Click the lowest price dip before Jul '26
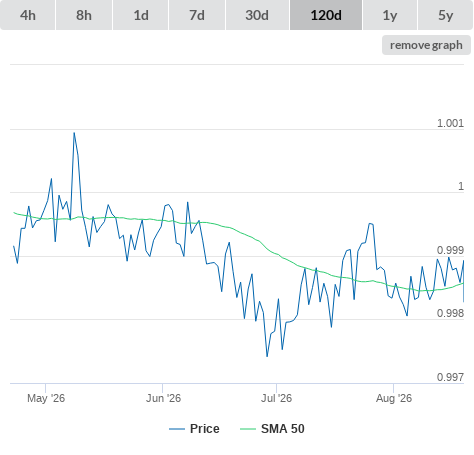The height and width of the screenshot is (455, 474). pyautogui.click(x=267, y=356)
